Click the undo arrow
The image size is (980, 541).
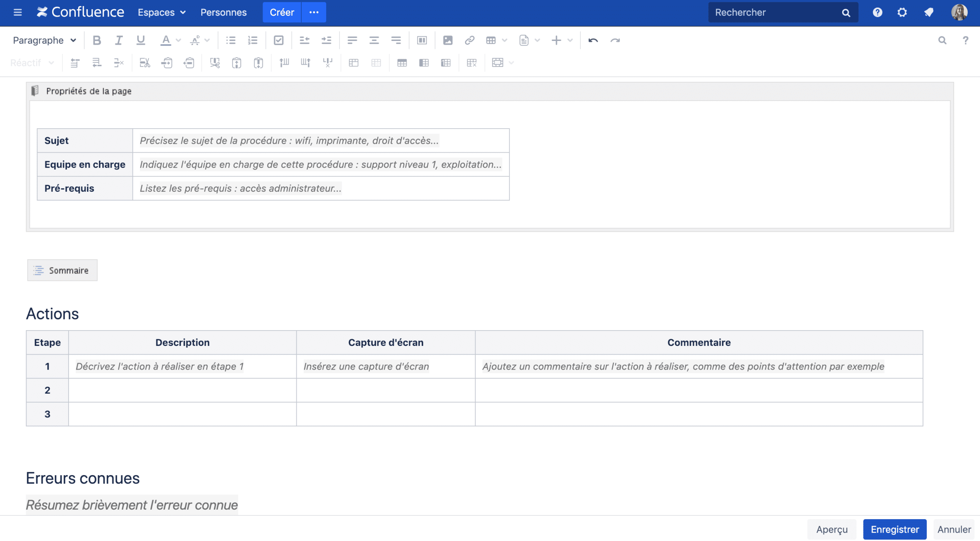593,40
